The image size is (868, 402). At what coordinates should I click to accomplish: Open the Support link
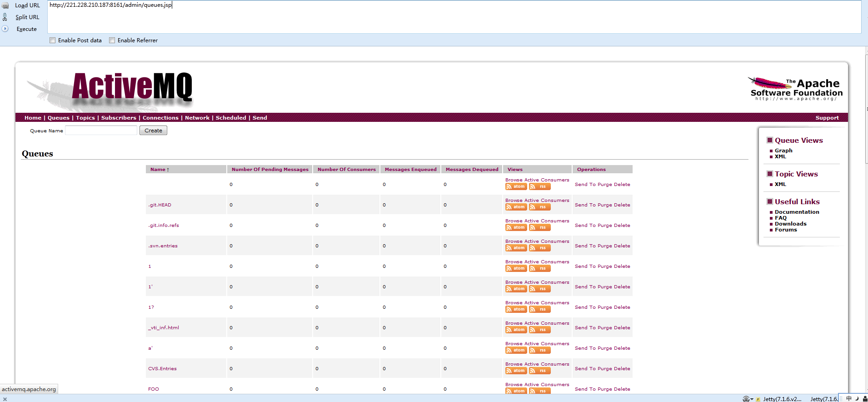click(x=827, y=118)
